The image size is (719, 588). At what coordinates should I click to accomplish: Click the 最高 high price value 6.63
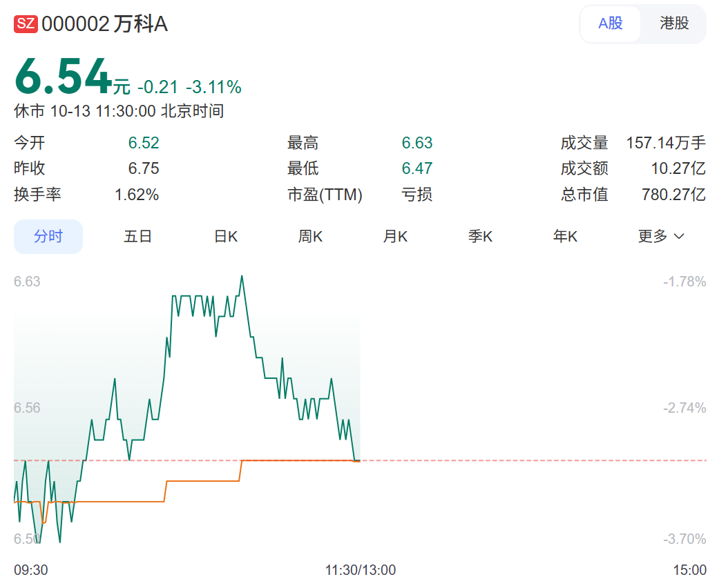tap(414, 143)
